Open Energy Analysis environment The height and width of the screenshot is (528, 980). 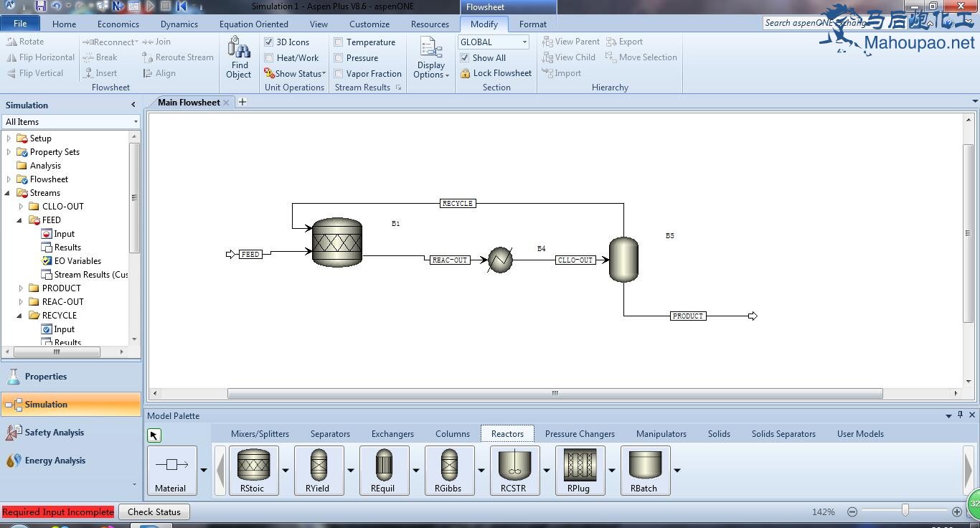tap(71, 461)
